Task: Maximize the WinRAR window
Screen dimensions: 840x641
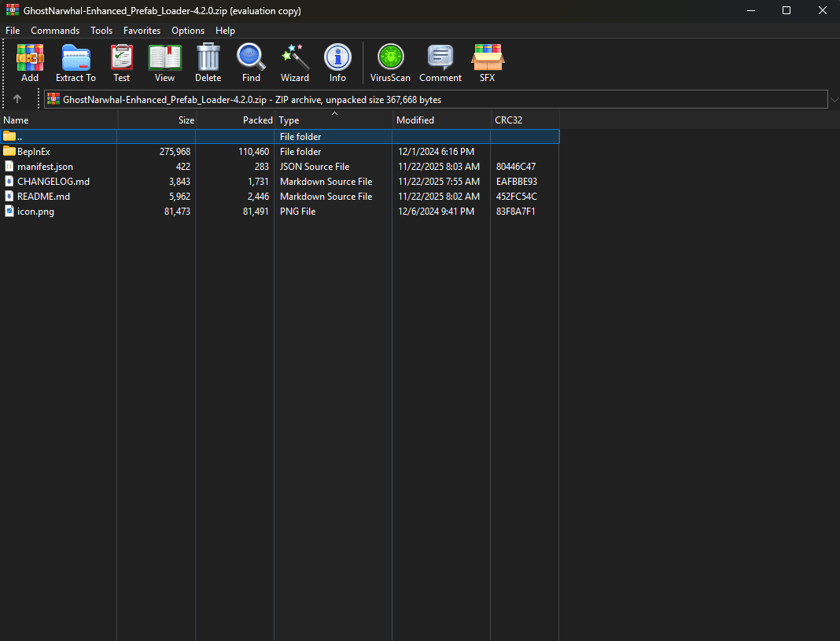Action: tap(787, 10)
